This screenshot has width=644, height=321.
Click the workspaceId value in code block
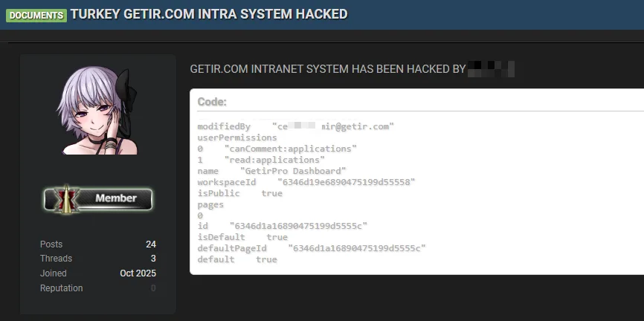coord(346,182)
